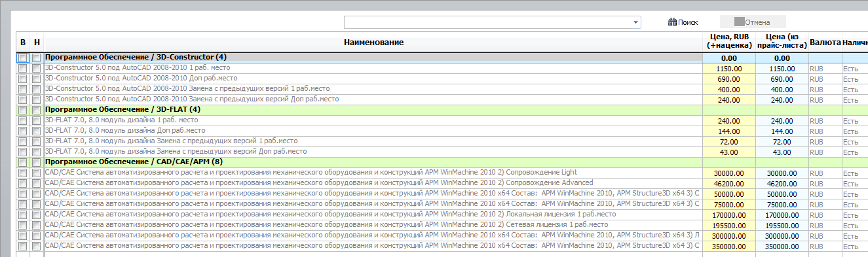This screenshot has height=257, width=868.
Task: Toggle the Н checkbox on the row priced 195500.00
Action: click(x=37, y=225)
